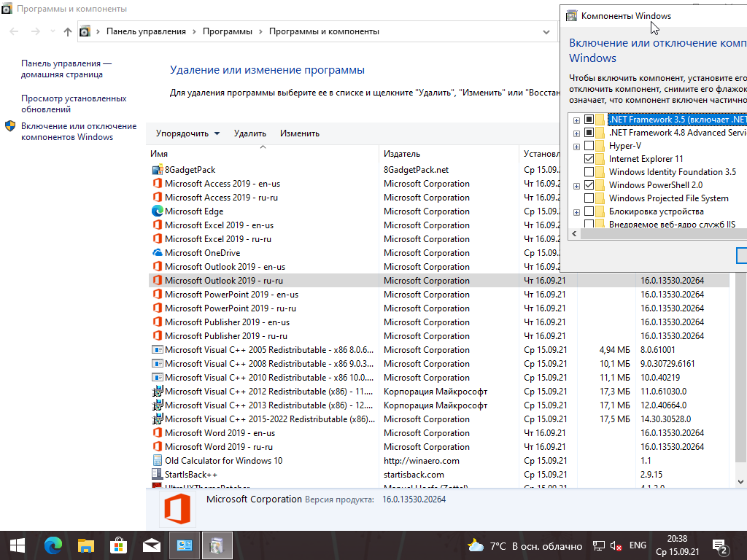
Task: Click the 8GadgetPack program icon
Action: click(x=158, y=170)
